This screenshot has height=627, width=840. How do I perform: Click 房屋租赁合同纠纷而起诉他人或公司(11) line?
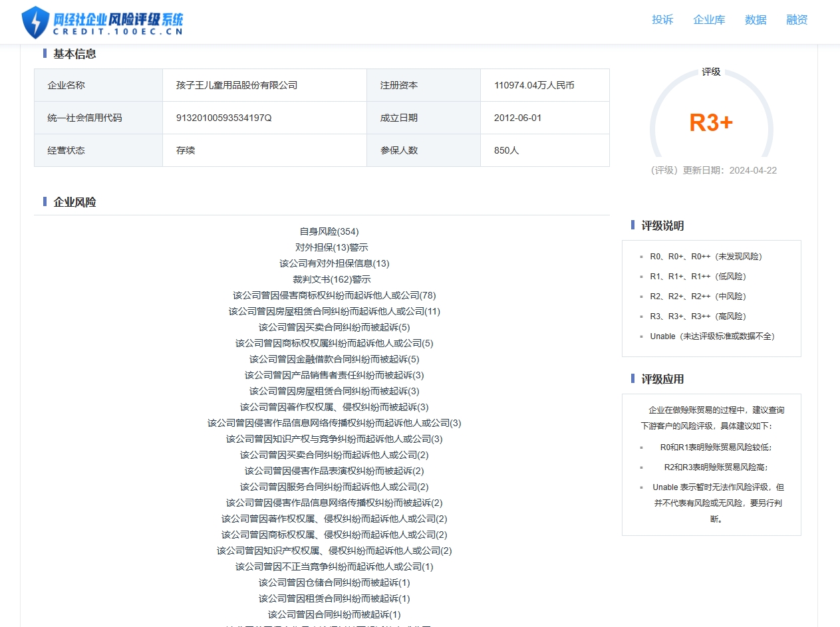coord(335,311)
